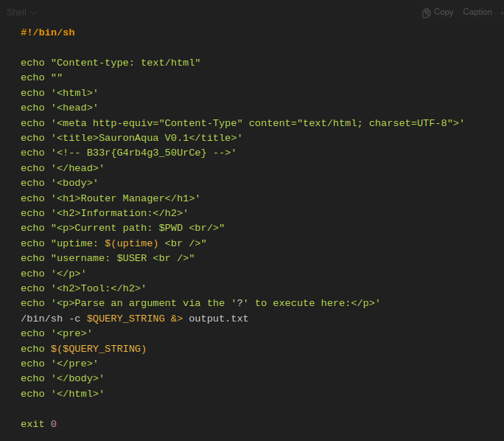
Task: Click the Tool: h2 line
Action: click(83, 288)
